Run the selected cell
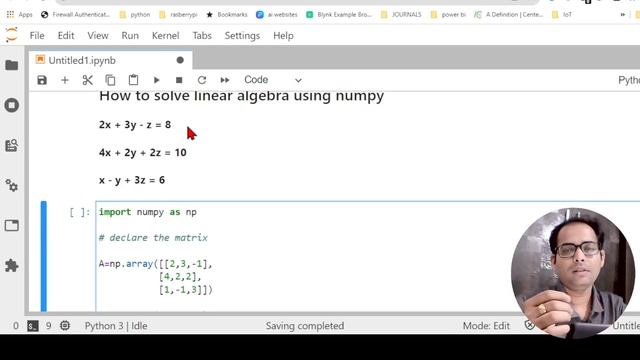The width and height of the screenshot is (640, 360). tap(156, 80)
